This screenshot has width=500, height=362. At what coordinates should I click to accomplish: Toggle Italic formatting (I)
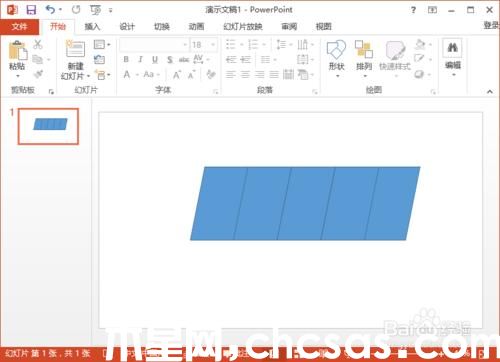[140, 60]
